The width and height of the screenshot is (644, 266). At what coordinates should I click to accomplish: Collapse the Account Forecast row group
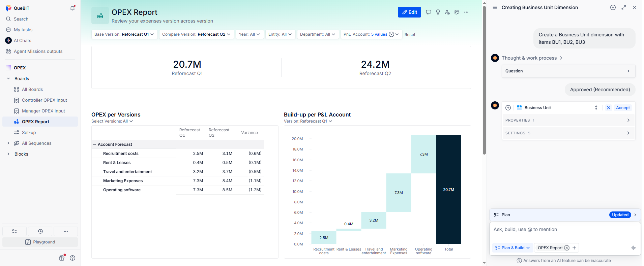click(x=94, y=144)
